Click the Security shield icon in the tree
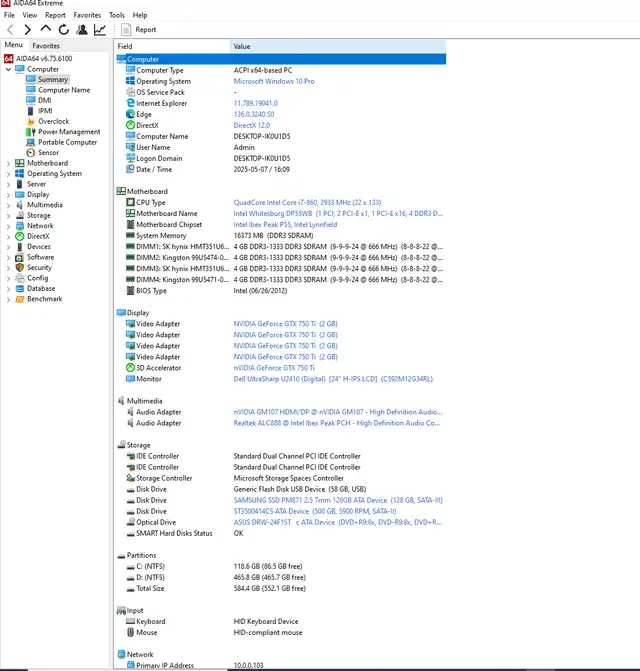Viewport: 640px width, 671px height. pos(19,267)
